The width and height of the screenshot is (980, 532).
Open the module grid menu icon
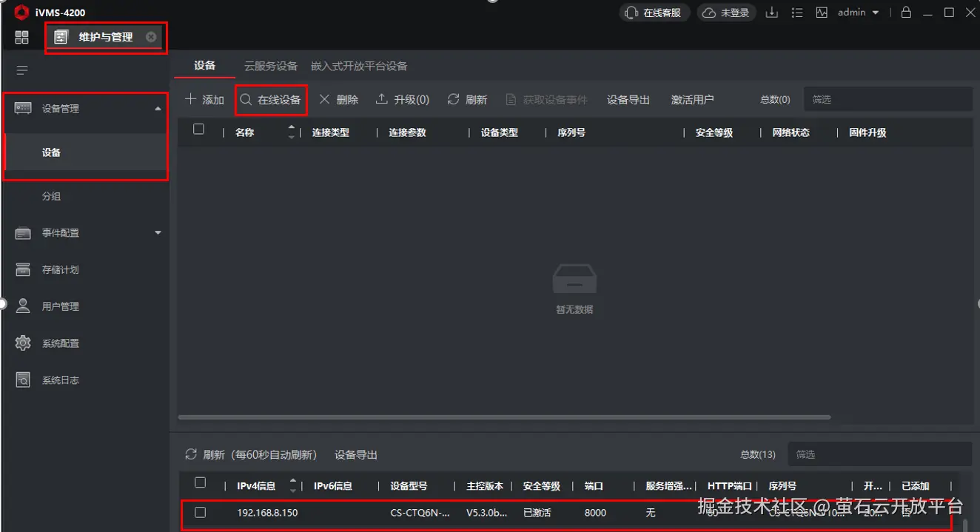click(21, 37)
